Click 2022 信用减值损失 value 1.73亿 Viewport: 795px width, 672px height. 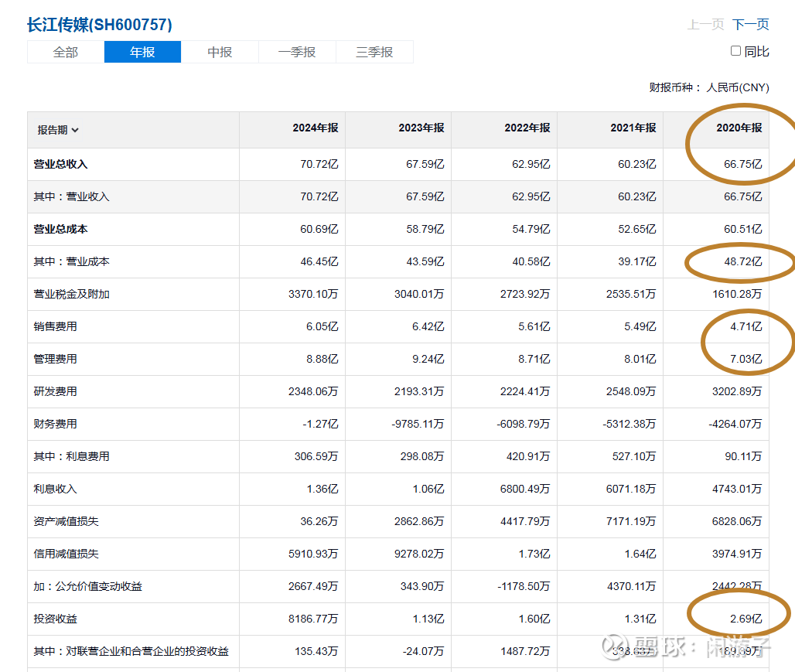coord(534,554)
